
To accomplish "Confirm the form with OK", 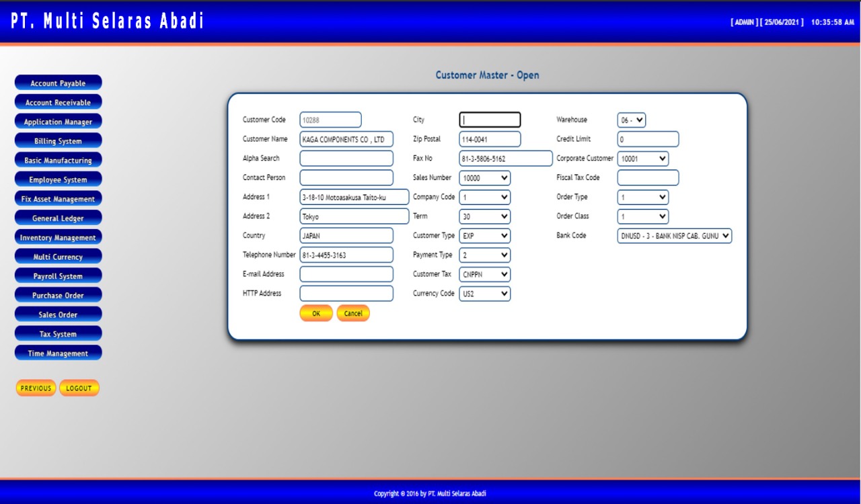I will (x=316, y=313).
